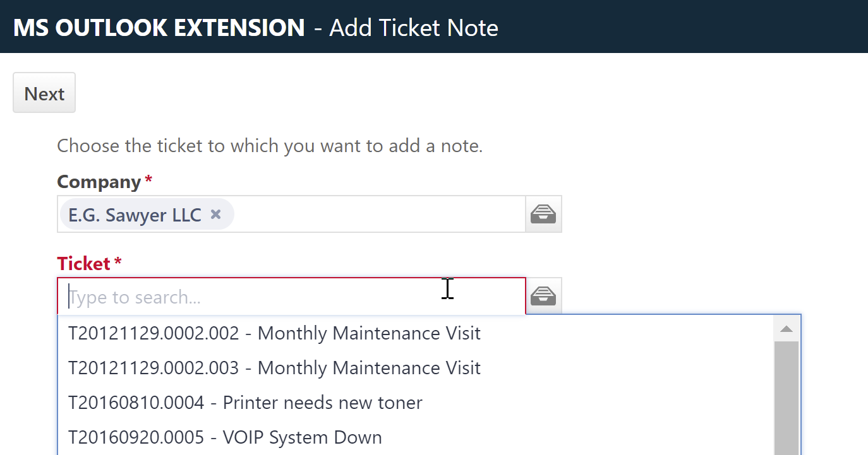Image resolution: width=868 pixels, height=455 pixels.
Task: Click the Next button
Action: coord(44,93)
